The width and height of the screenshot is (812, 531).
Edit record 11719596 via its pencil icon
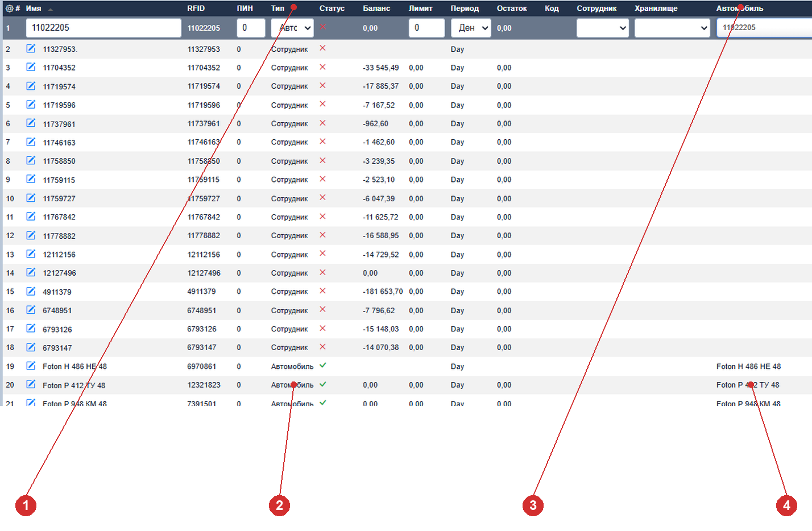(31, 105)
